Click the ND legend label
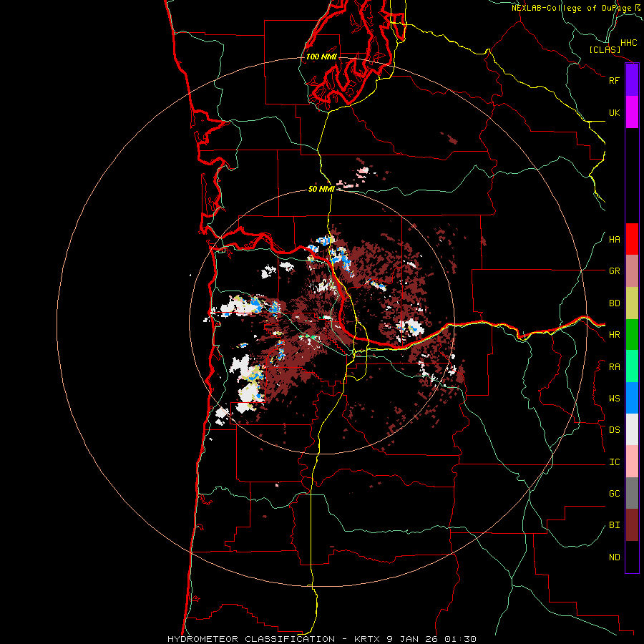This screenshot has width=644, height=644. pos(614,557)
